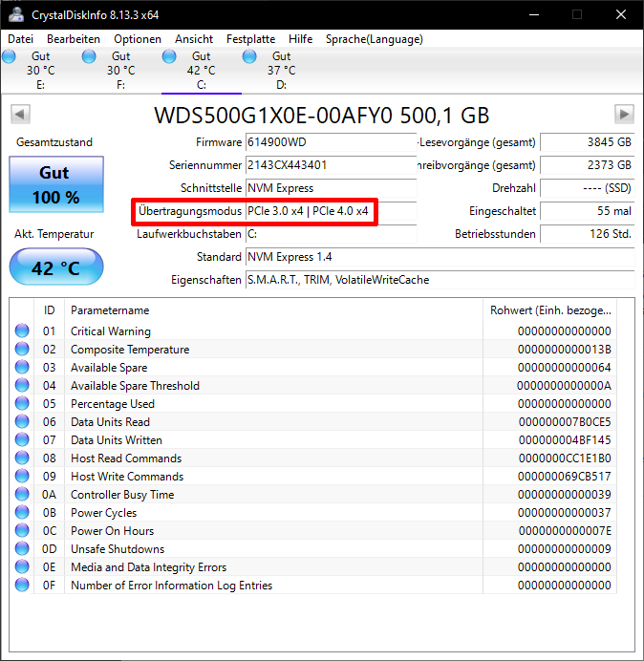Screen dimensions: 644x661
Task: Click status orb for Data Units Read row
Action: pos(22,421)
